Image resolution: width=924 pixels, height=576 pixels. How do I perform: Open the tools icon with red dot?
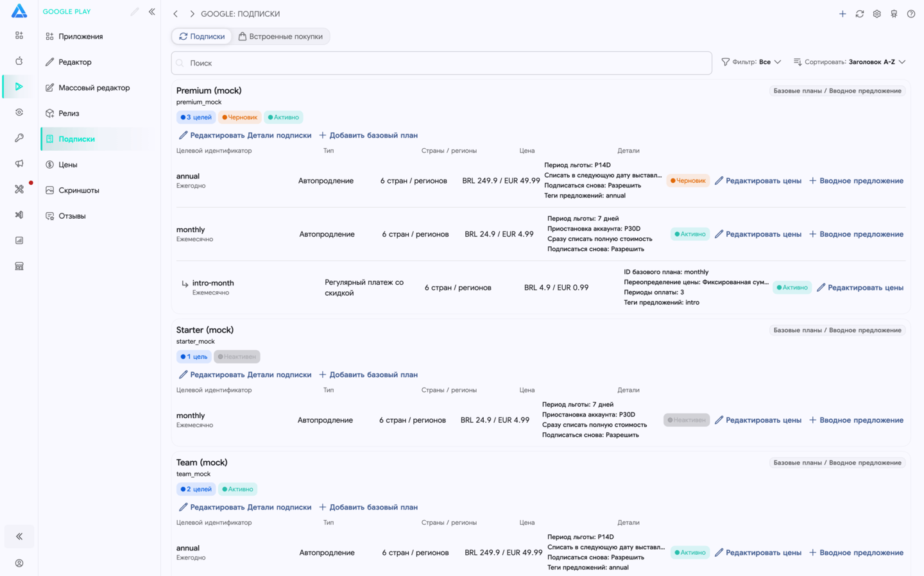(19, 189)
